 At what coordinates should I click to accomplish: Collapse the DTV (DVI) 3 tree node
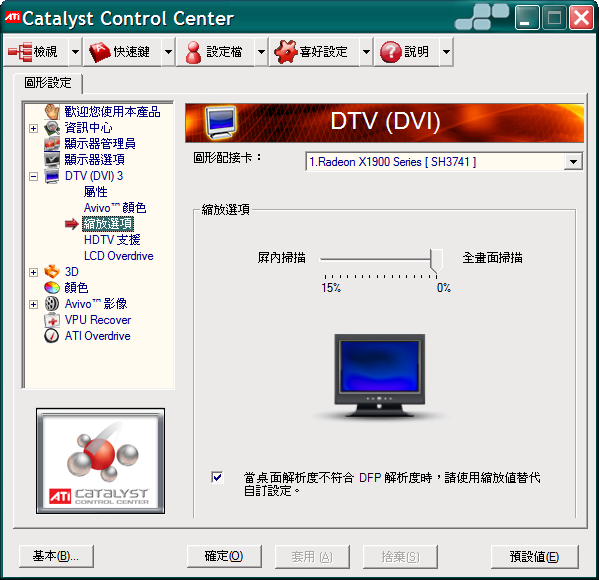[34, 177]
